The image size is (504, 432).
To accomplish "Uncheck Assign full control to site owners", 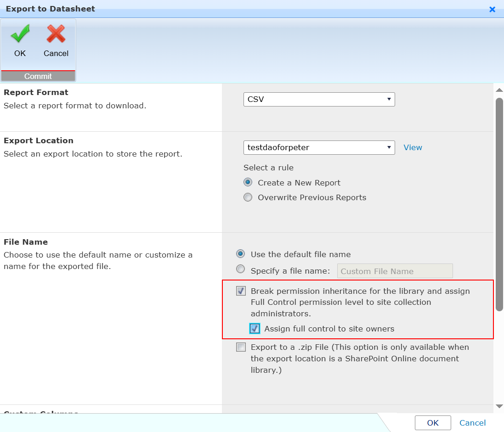I will 255,328.
